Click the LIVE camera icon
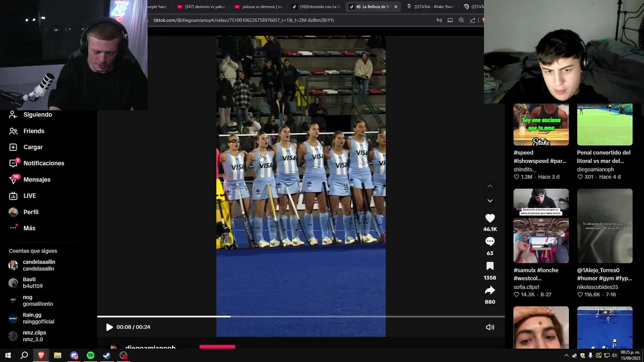Viewport: 644px width, 362px height. click(x=13, y=196)
